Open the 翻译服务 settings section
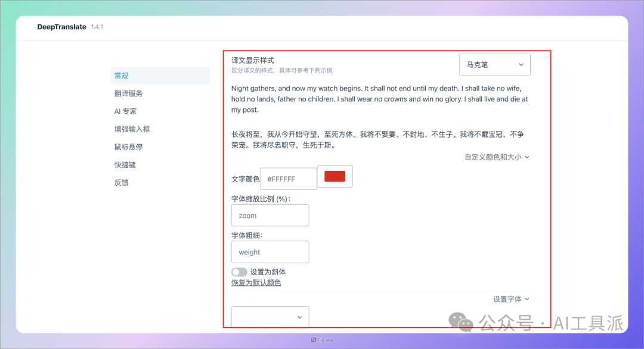644x349 pixels. (129, 94)
